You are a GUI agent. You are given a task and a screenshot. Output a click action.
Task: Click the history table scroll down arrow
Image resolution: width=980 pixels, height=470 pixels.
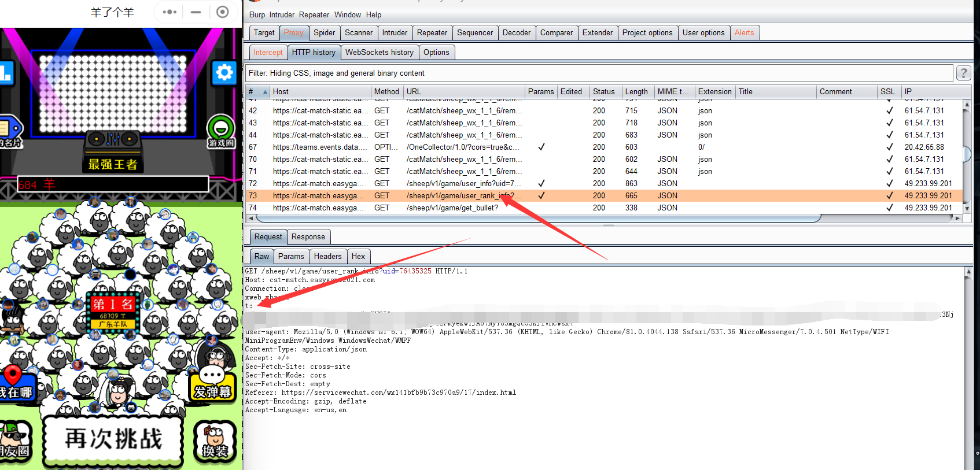point(966,208)
